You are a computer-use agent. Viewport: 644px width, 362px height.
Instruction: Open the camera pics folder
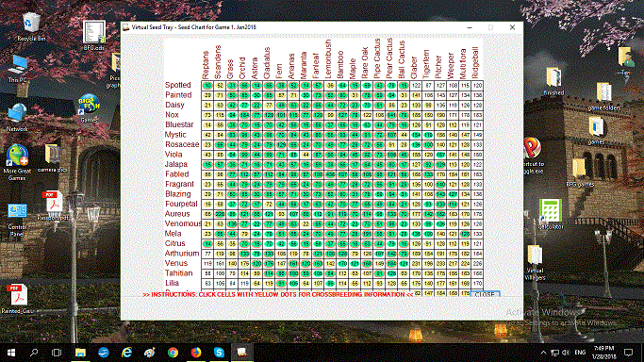pyautogui.click(x=52, y=158)
